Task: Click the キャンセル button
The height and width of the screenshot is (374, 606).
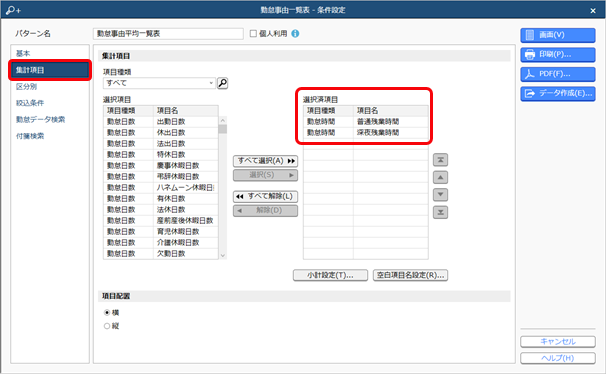Action: (558, 342)
